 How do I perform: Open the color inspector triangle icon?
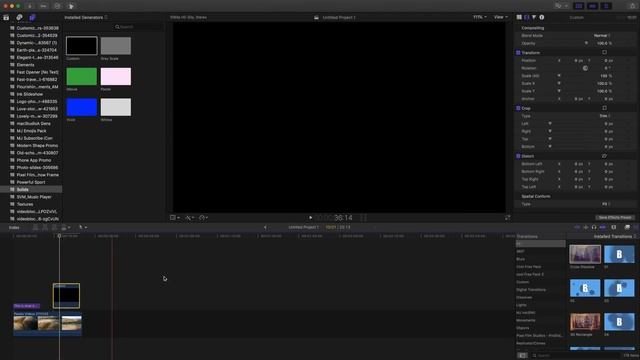534,17
